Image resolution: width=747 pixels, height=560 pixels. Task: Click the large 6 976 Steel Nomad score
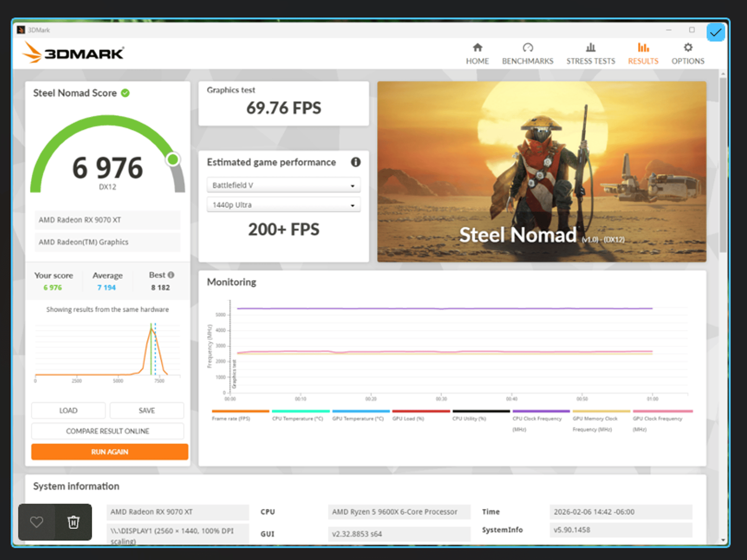108,168
